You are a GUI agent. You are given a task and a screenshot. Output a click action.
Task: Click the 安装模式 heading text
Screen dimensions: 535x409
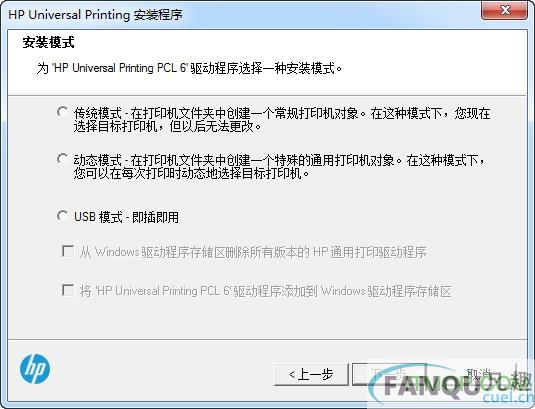coord(48,43)
